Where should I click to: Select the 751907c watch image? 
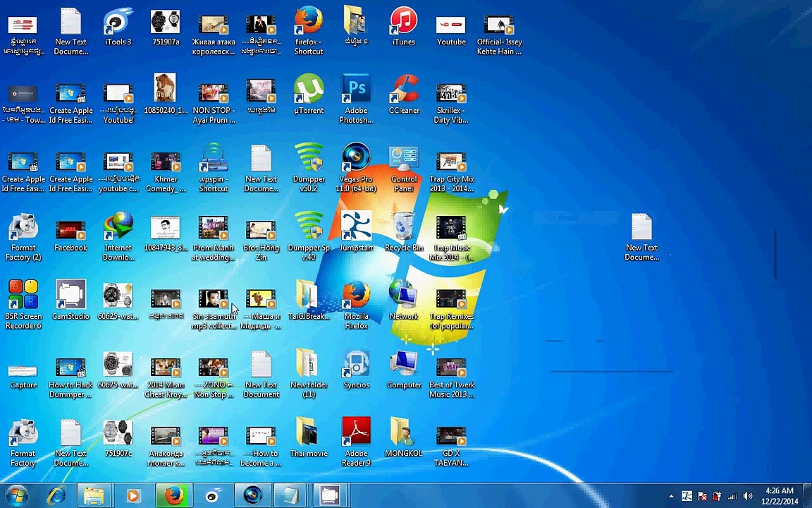pos(118,437)
